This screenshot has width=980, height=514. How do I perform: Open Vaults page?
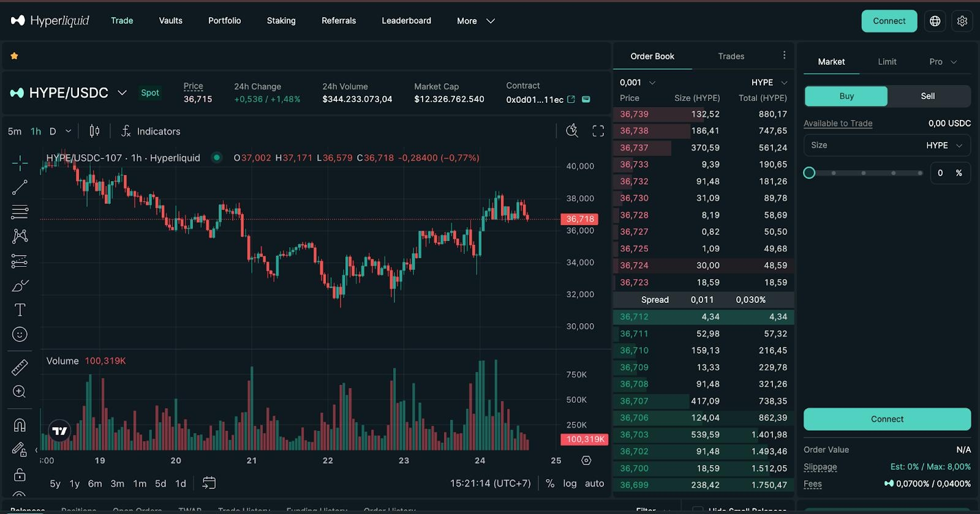170,21
